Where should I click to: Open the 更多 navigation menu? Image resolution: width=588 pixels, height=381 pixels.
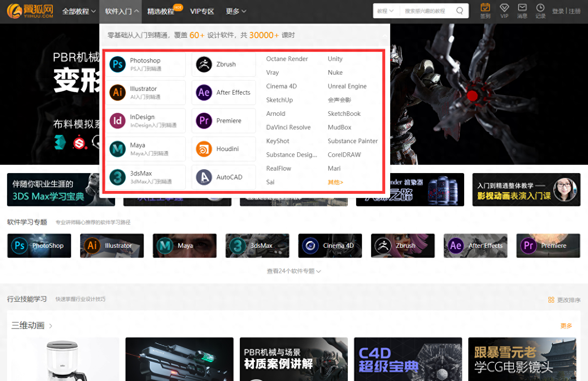pos(236,12)
